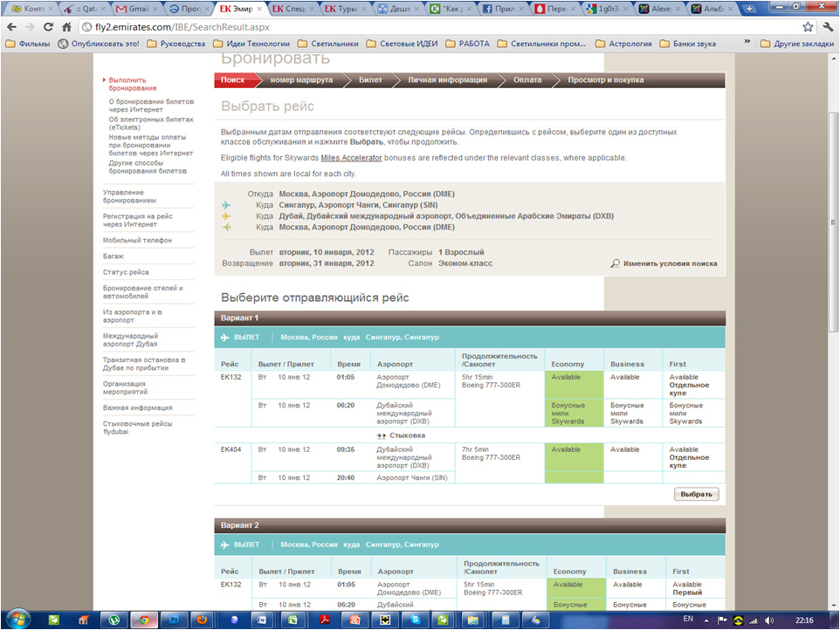The width and height of the screenshot is (840, 630).
Task: Switch to the Facebook Прил tab
Action: pyautogui.click(x=501, y=9)
